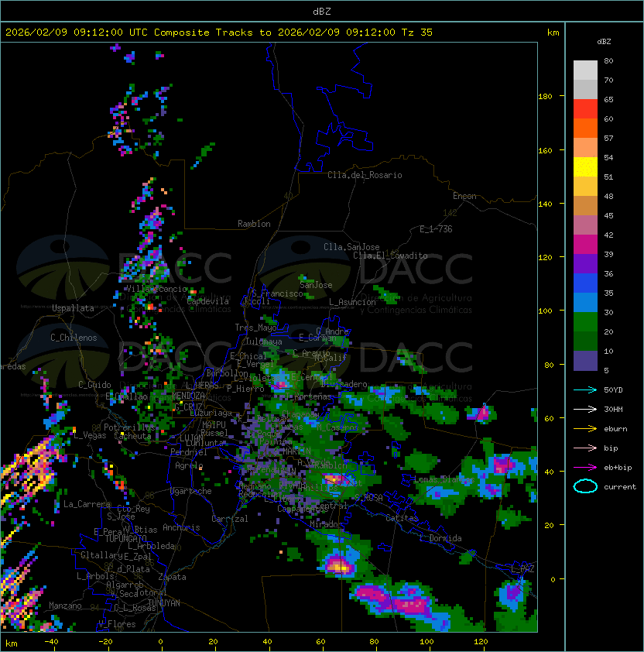Select the L_Dormida label on map
The image size is (644, 652).
pyautogui.click(x=440, y=538)
